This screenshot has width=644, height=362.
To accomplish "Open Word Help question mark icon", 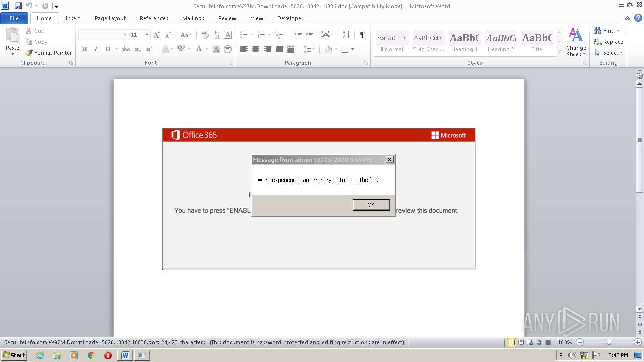I will [x=638, y=18].
